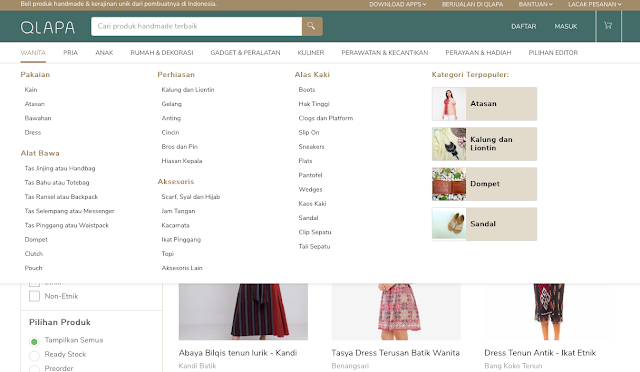Open Gadget & Peralatan menu

point(245,53)
